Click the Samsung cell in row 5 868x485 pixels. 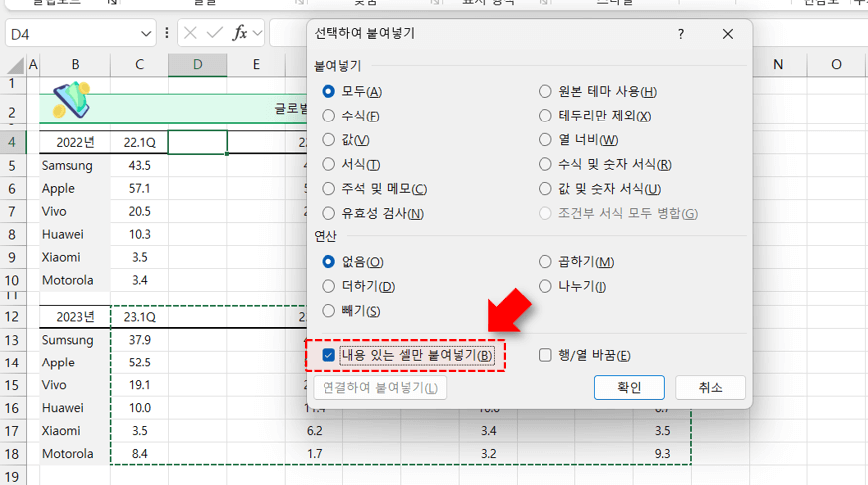(76, 166)
